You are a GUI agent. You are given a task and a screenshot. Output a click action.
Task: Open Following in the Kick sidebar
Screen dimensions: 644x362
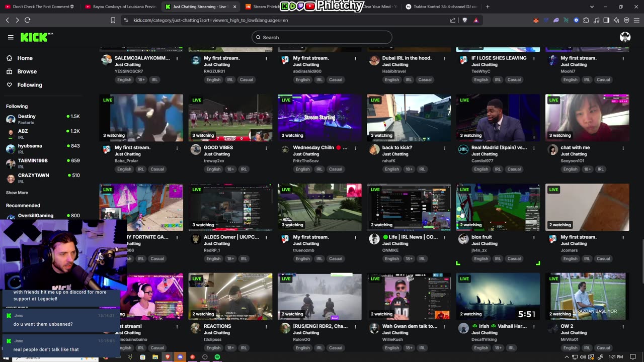30,85
